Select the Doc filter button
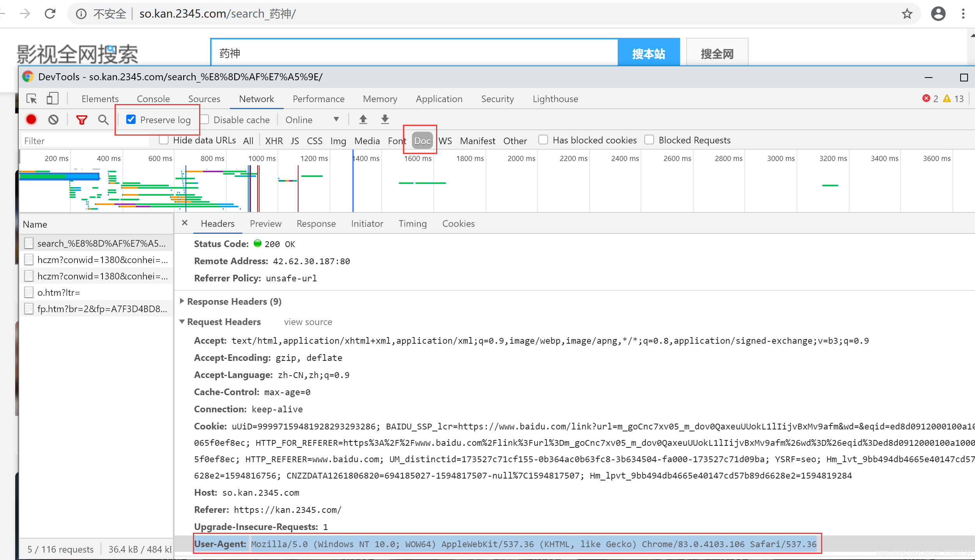 click(x=422, y=140)
